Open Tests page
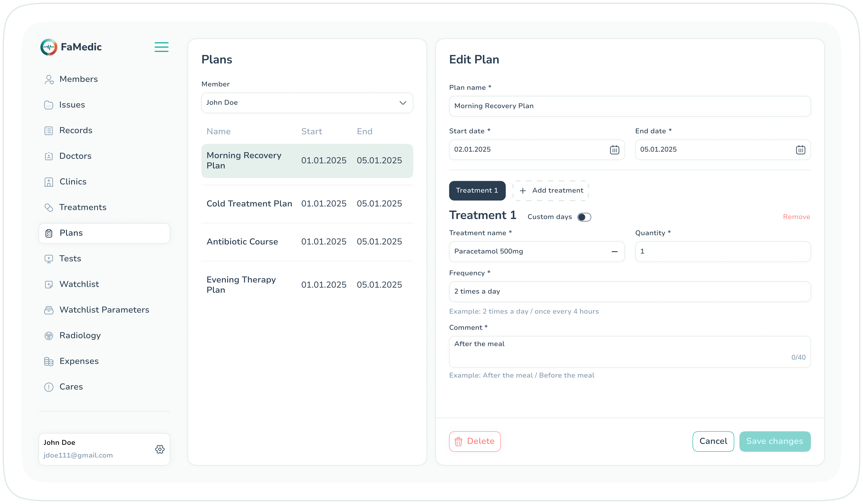 click(x=104, y=259)
